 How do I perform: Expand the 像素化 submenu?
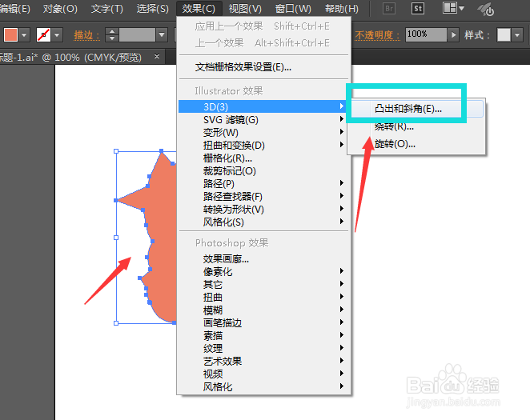[263, 272]
